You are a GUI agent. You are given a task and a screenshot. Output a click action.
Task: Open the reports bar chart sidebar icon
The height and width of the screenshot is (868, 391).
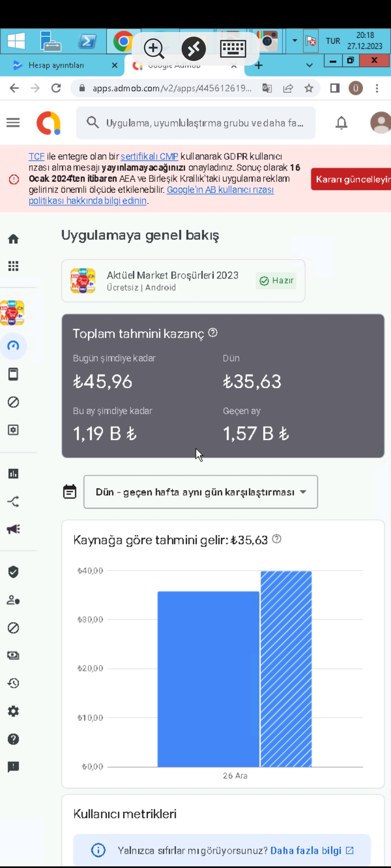pyautogui.click(x=13, y=474)
